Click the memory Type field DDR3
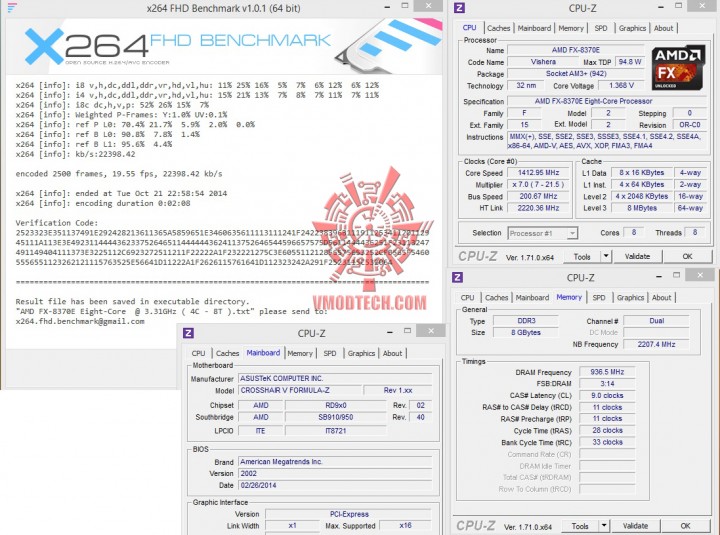The image size is (720, 535). 526,321
